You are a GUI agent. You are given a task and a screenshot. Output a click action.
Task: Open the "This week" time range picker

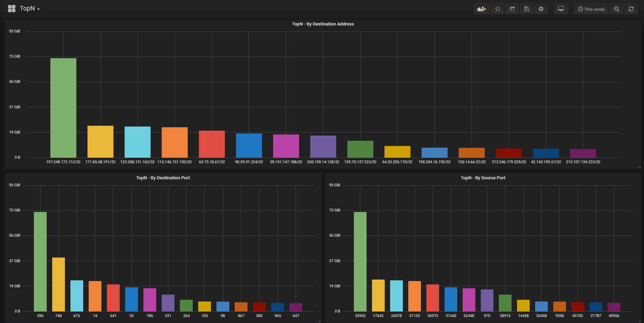[x=591, y=9]
